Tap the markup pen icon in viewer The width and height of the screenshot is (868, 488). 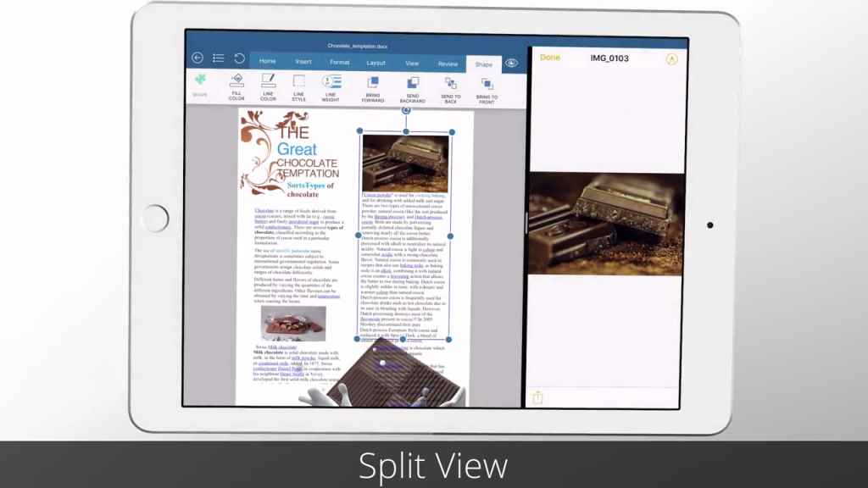point(671,59)
